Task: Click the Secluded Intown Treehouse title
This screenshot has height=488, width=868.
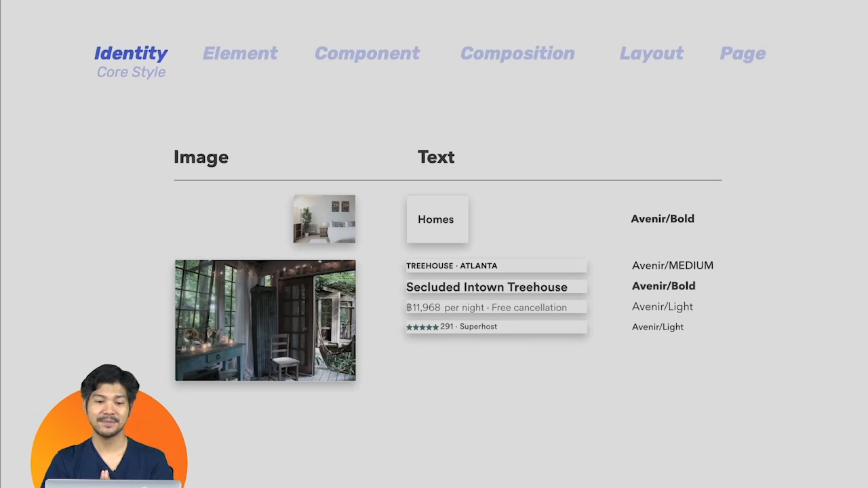Action: point(486,287)
